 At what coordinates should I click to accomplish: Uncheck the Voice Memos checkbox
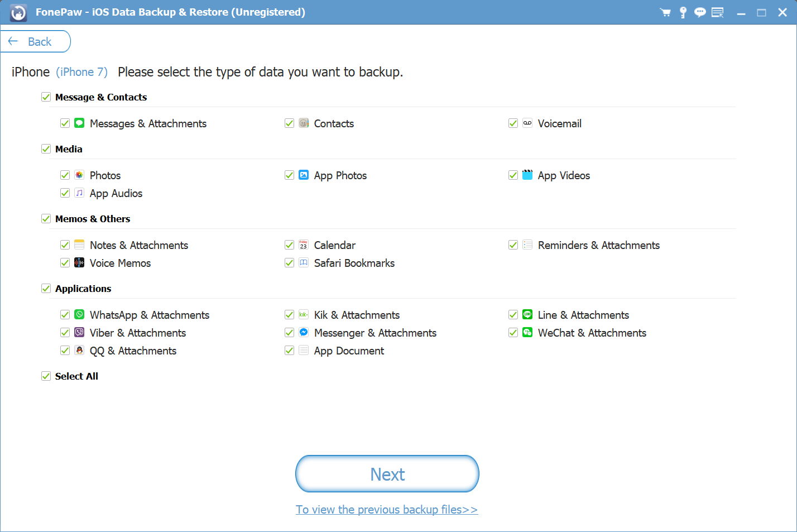pos(65,262)
